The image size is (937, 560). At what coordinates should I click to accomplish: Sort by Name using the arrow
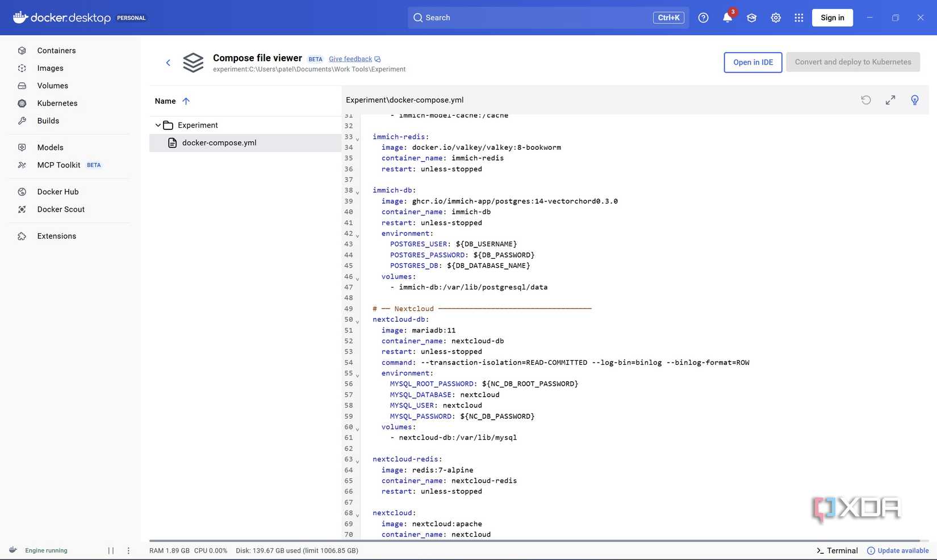[x=186, y=101]
